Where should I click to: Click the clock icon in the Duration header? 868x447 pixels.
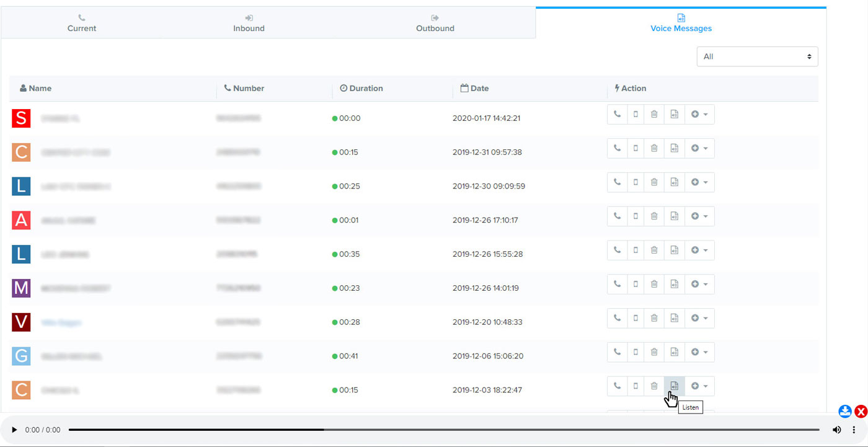point(343,88)
